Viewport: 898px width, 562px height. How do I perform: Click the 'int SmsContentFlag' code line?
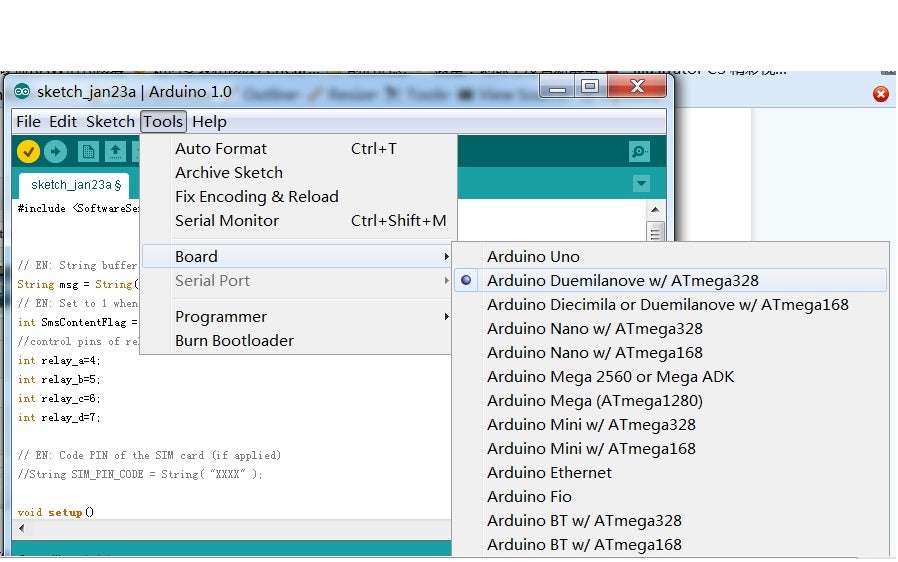tap(77, 323)
